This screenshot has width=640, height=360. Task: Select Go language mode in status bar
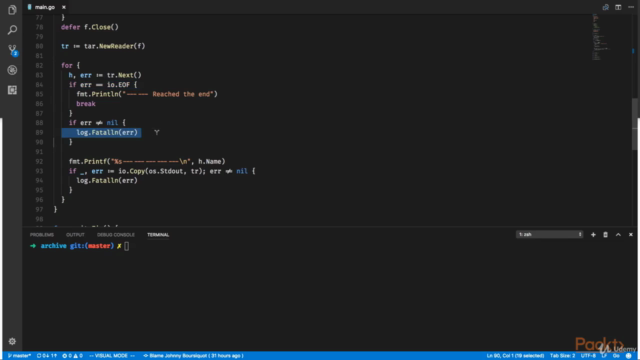616,356
